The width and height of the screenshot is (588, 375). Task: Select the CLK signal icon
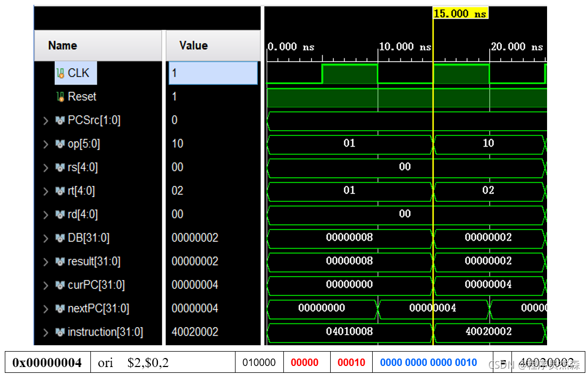61,73
